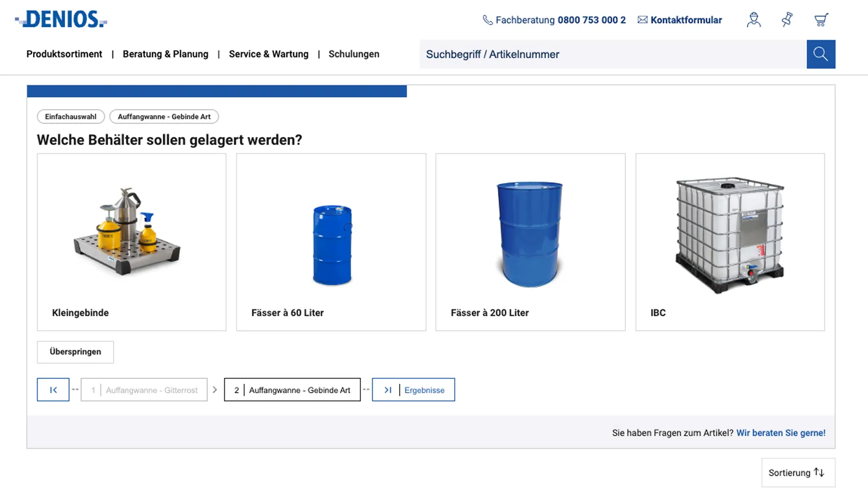Open the Service & Wartung menu
Viewport: 868px width, 488px height.
point(268,54)
